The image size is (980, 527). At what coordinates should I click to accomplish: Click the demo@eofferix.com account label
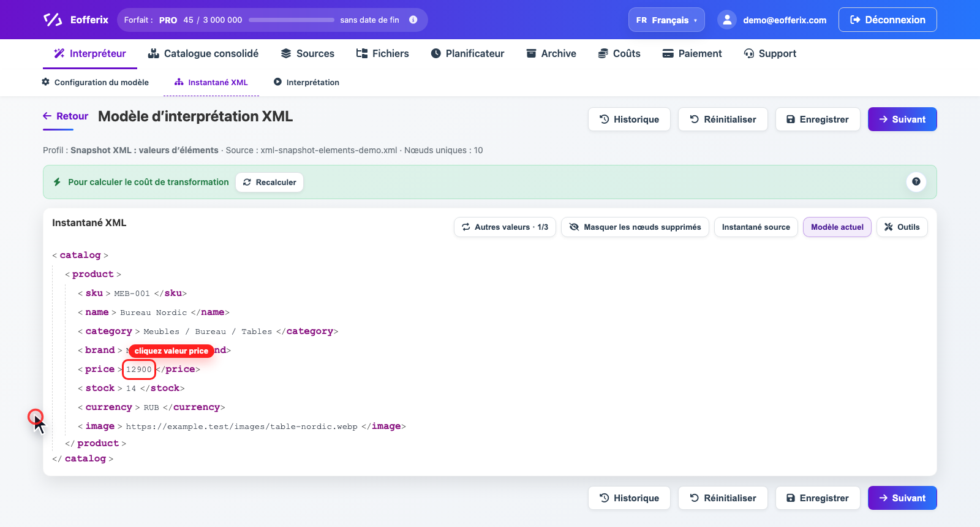785,20
